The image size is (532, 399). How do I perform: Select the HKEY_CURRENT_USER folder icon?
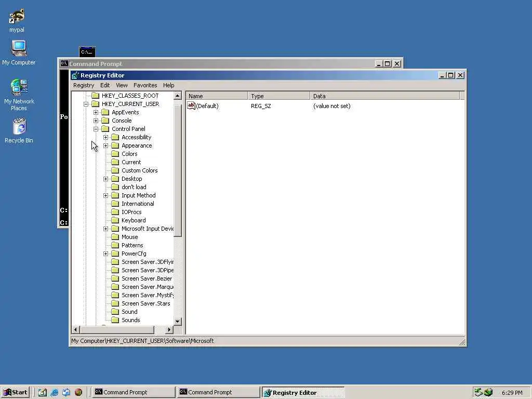pyautogui.click(x=96, y=104)
